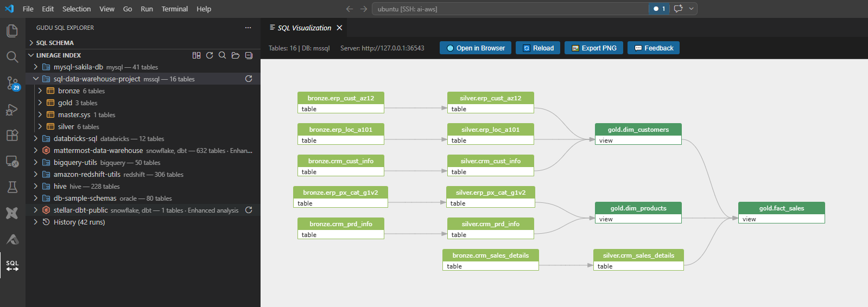
Task: Open the Help menu
Action: [204, 9]
